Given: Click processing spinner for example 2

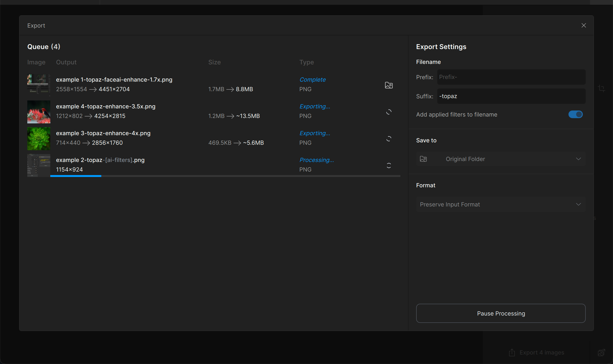Looking at the screenshot, I should [x=389, y=165].
